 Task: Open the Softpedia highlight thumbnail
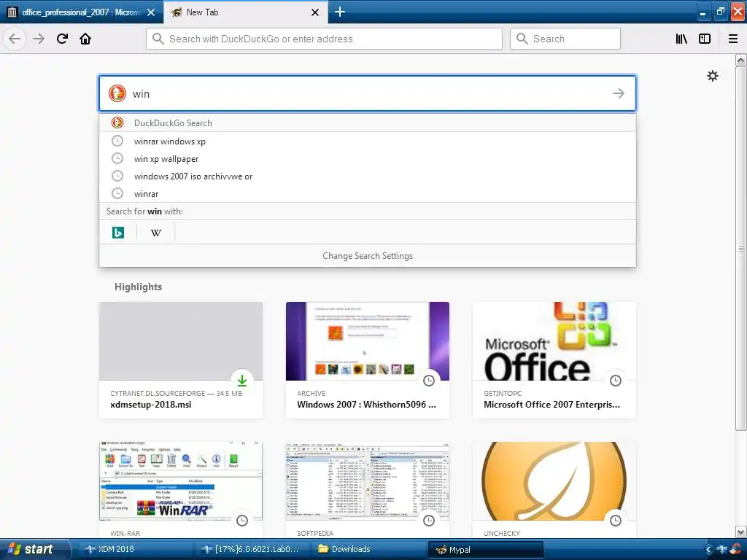coord(368,481)
